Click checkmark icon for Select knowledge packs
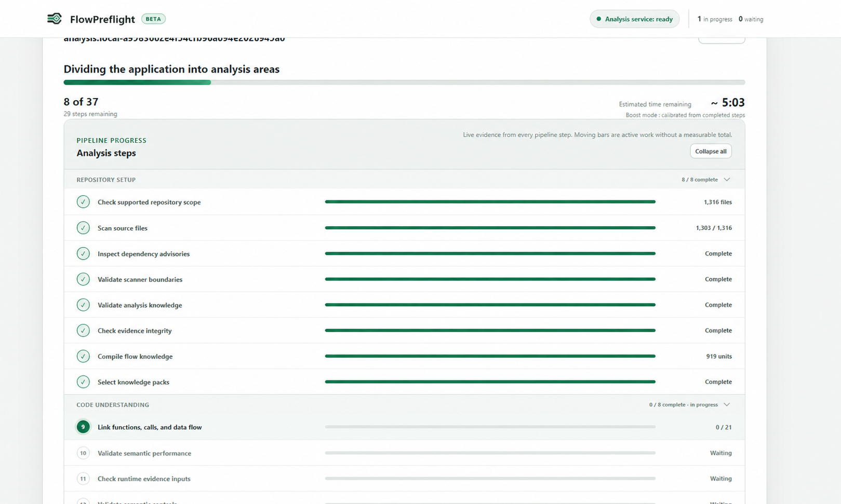Screen dimensions: 841x504 pyautogui.click(x=83, y=382)
